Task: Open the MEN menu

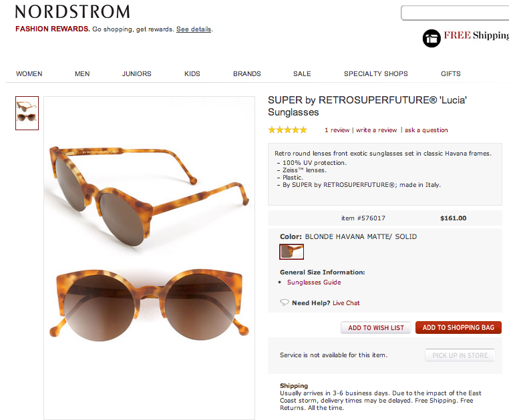Action: (x=82, y=73)
